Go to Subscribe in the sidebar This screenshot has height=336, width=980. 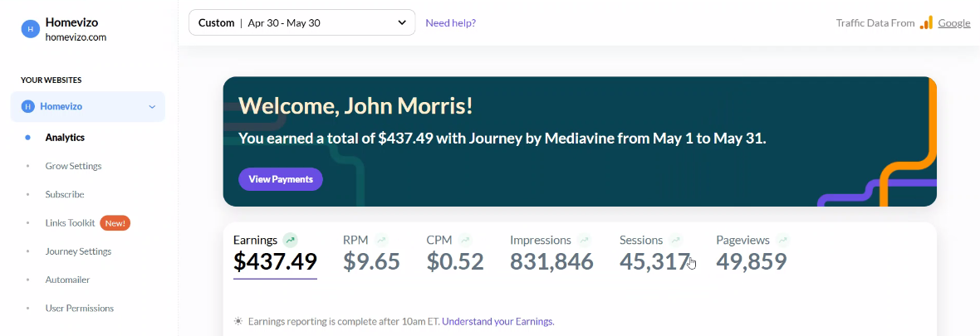(65, 194)
